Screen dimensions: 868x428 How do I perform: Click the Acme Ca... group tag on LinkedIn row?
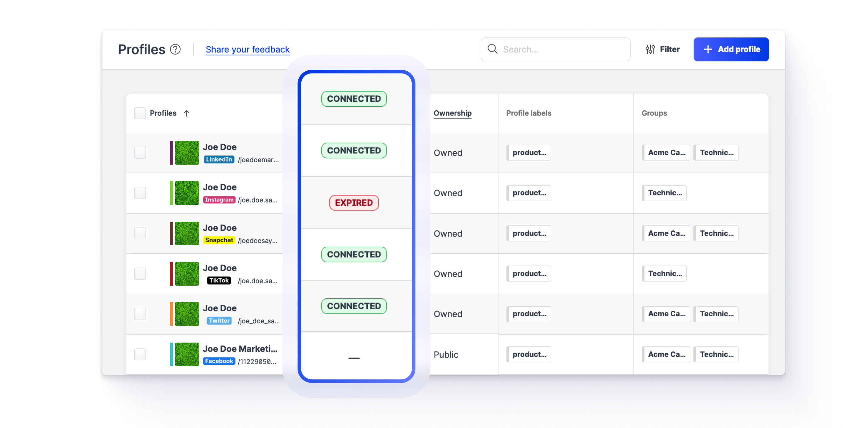(666, 153)
